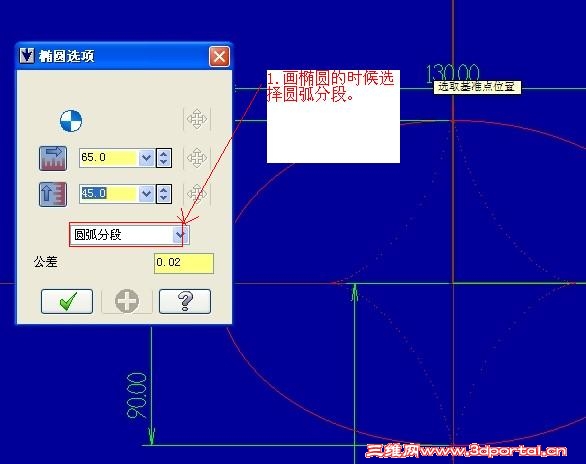Click the 公差 label

[x=46, y=262]
